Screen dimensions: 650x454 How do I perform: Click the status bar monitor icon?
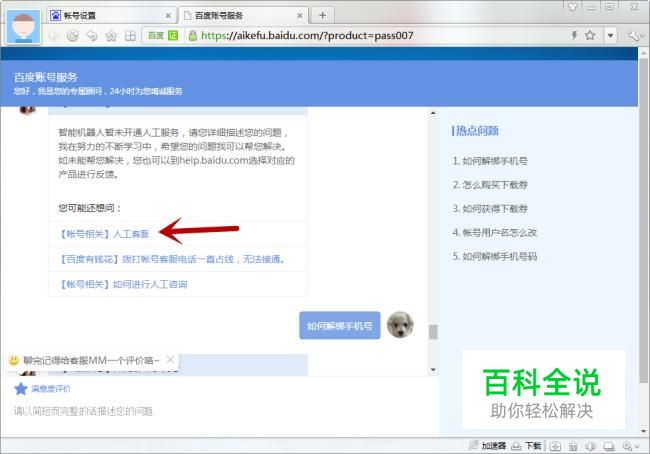pos(609,447)
